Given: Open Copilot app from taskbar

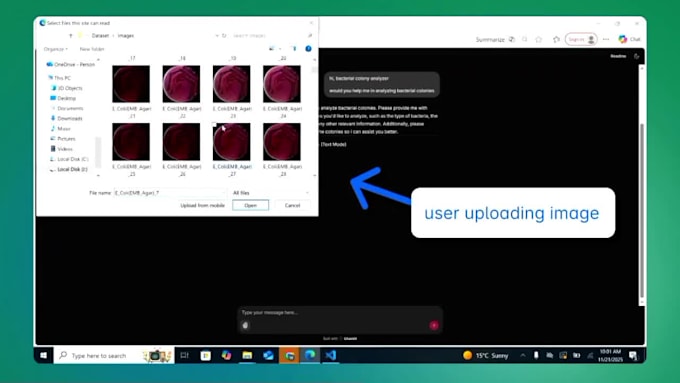Looking at the screenshot, I should 226,355.
